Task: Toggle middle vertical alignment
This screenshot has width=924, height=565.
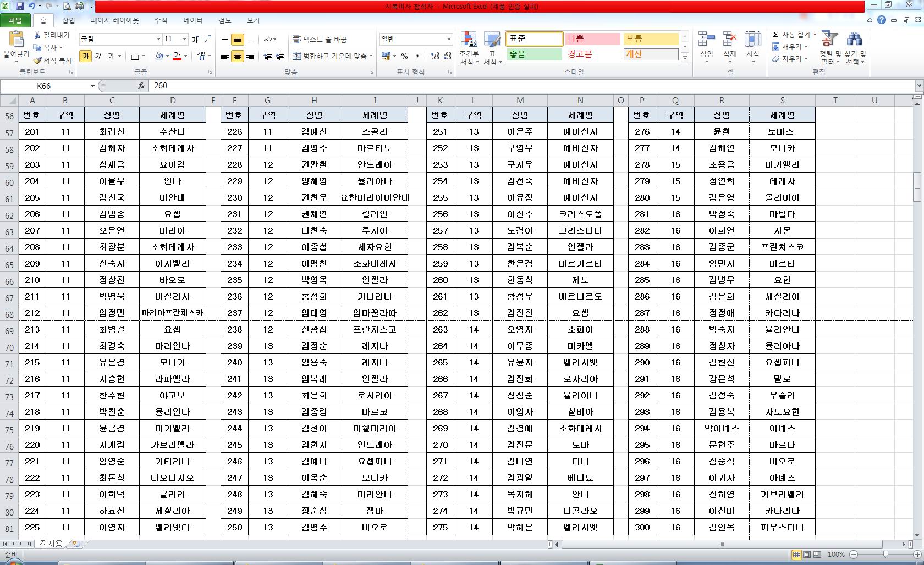Action: [238, 40]
